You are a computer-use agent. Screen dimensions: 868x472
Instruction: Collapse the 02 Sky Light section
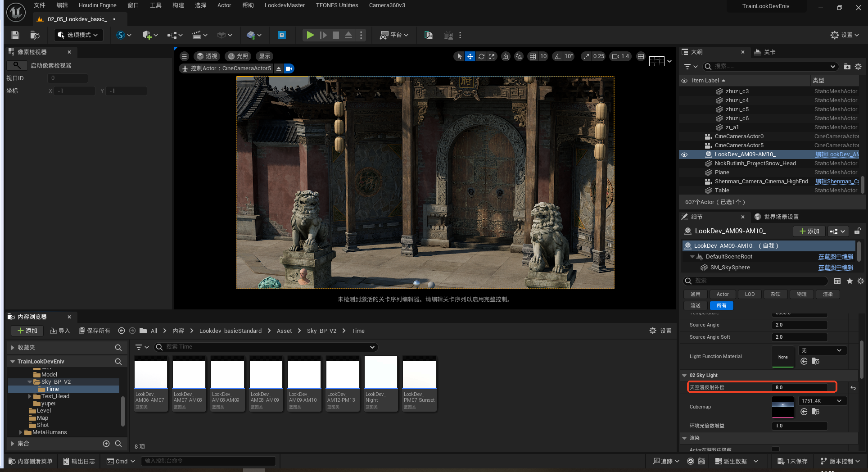pyautogui.click(x=685, y=375)
